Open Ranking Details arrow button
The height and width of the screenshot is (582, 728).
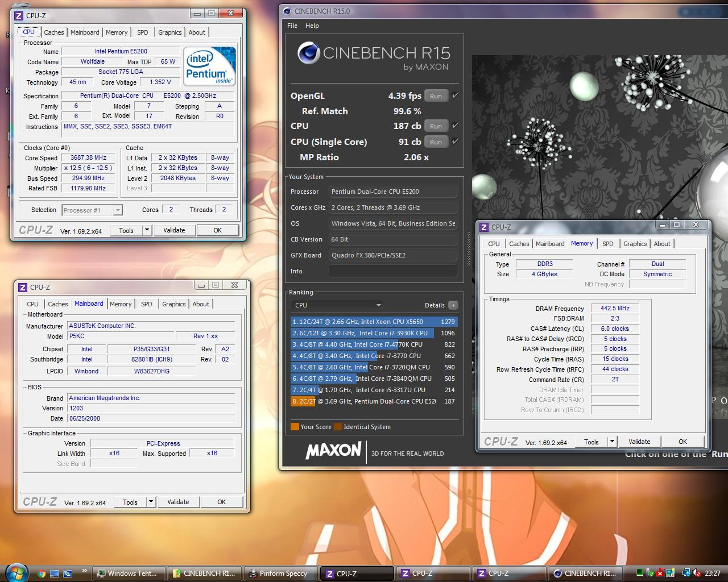pos(453,305)
